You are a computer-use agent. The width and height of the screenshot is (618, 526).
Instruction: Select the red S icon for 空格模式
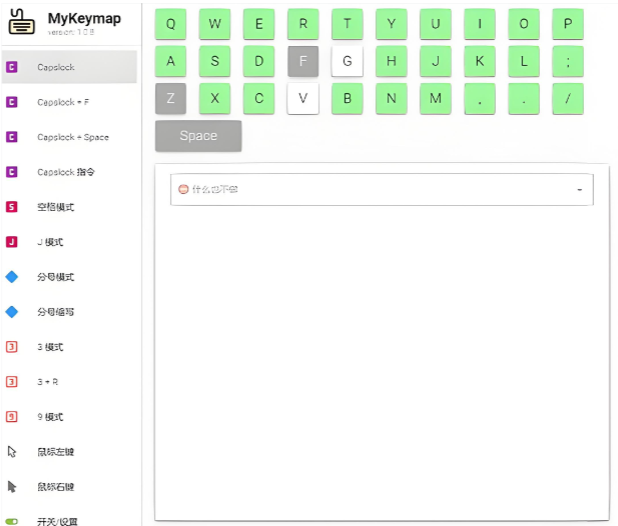pos(12,207)
